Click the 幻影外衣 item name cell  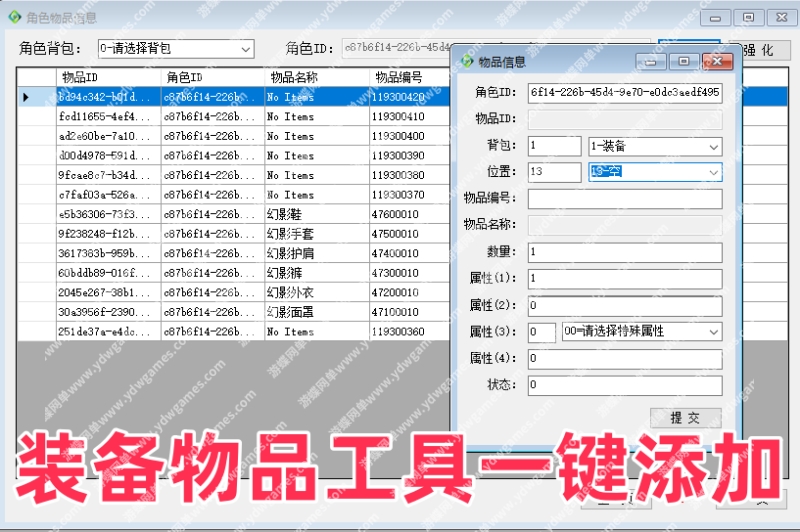(x=317, y=292)
